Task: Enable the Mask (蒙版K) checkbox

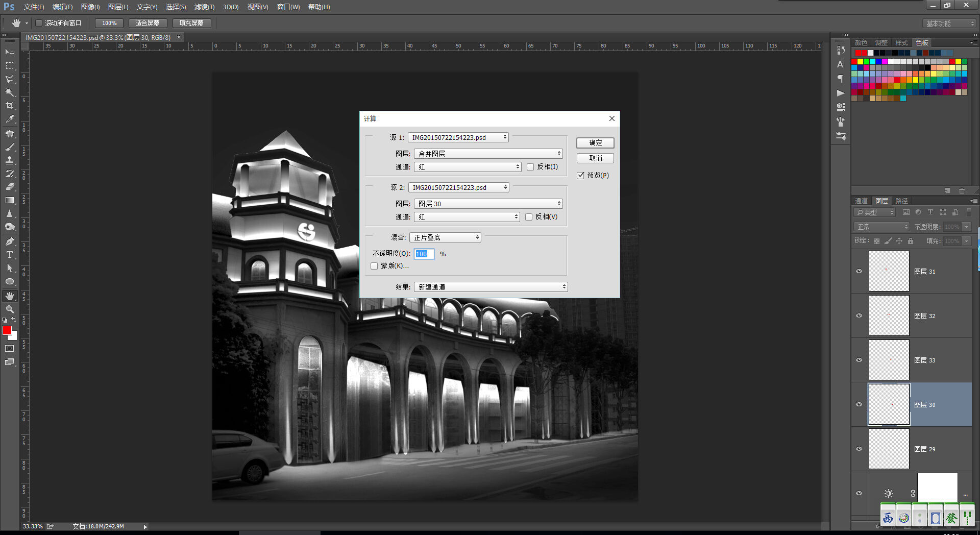Action: [374, 266]
